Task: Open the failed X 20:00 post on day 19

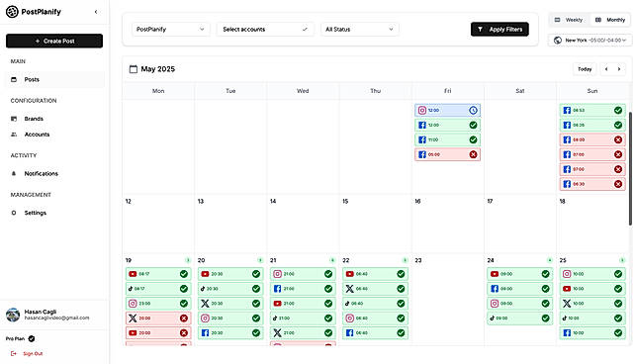Action: tap(158, 318)
